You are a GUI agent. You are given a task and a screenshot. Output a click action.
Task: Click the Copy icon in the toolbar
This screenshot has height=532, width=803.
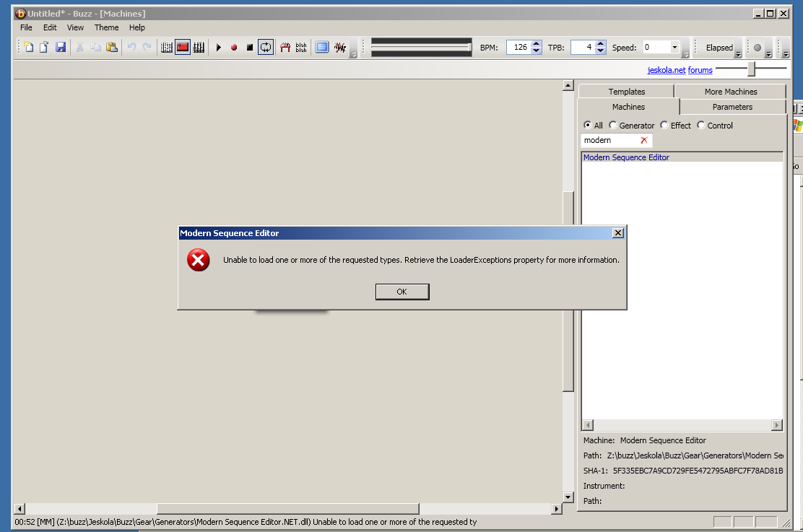tap(96, 48)
